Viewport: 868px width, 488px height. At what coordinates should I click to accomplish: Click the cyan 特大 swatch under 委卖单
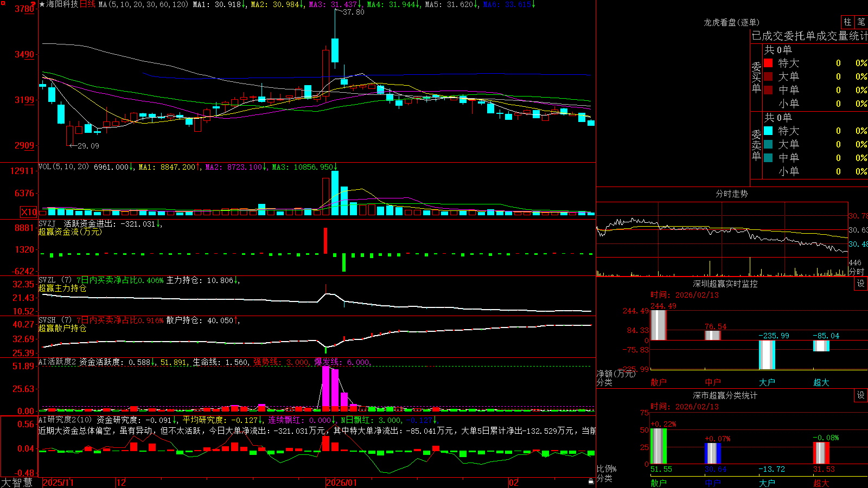coord(768,131)
